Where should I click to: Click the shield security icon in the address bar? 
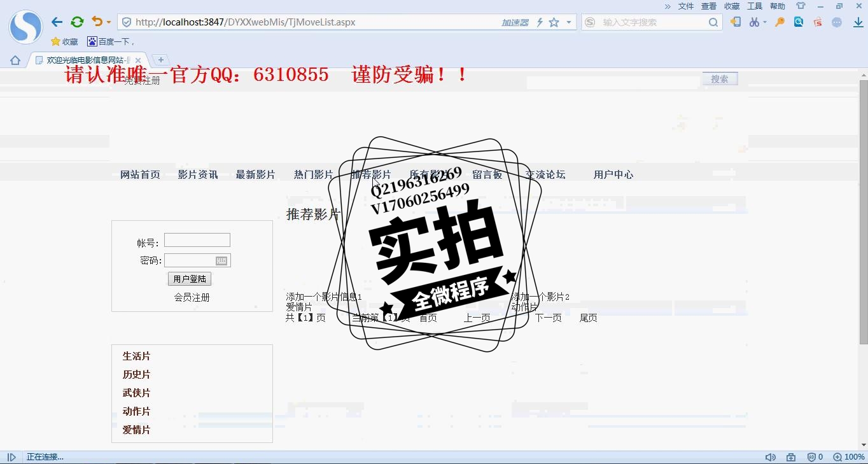point(126,22)
